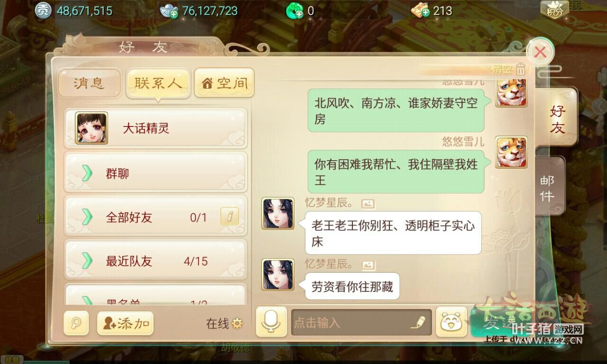This screenshot has width=607, height=364.
Task: Expand the 全部好友 list
Action: tap(156, 217)
